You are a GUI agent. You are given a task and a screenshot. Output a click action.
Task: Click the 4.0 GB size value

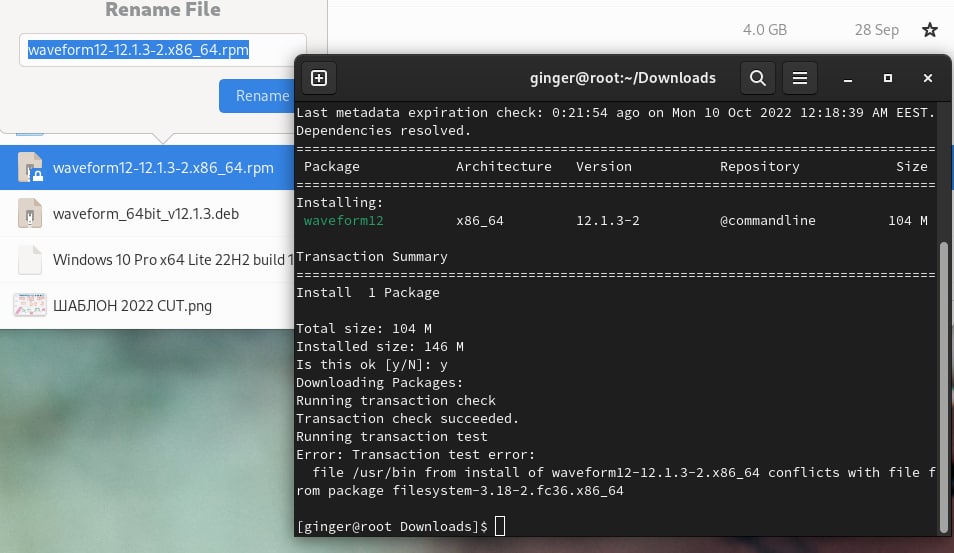coord(765,30)
